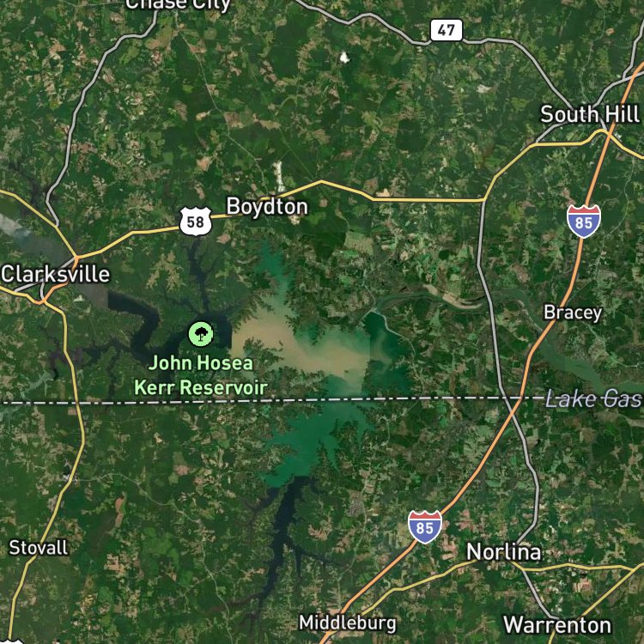Select the Norlina town label

pyautogui.click(x=504, y=551)
